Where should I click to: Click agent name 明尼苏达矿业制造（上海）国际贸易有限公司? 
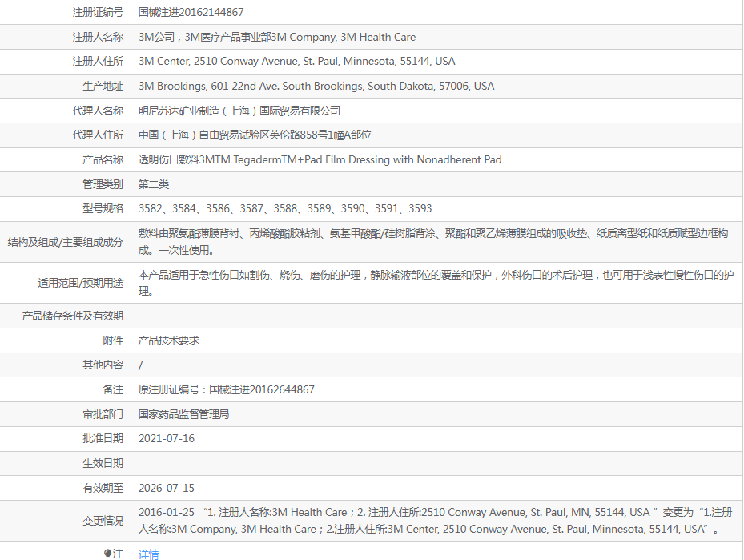[239, 111]
